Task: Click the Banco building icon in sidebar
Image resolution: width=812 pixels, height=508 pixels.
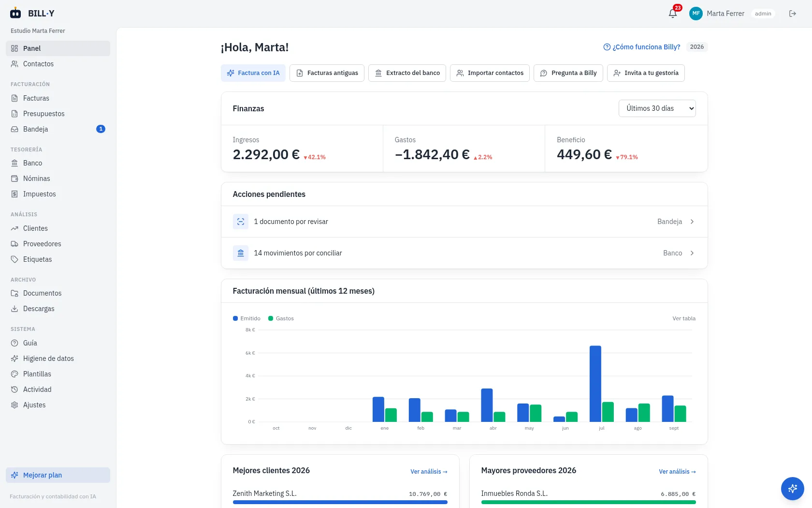Action: (x=14, y=163)
